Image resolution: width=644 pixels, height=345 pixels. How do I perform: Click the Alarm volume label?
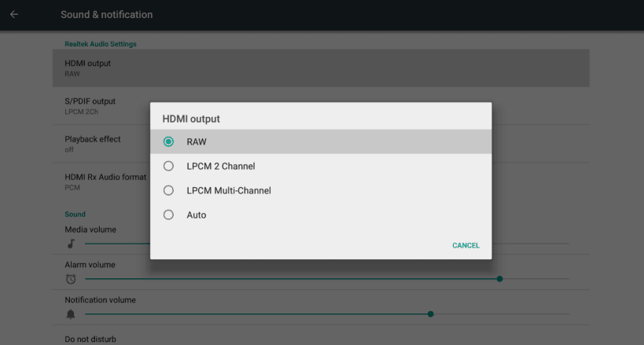[x=90, y=265]
